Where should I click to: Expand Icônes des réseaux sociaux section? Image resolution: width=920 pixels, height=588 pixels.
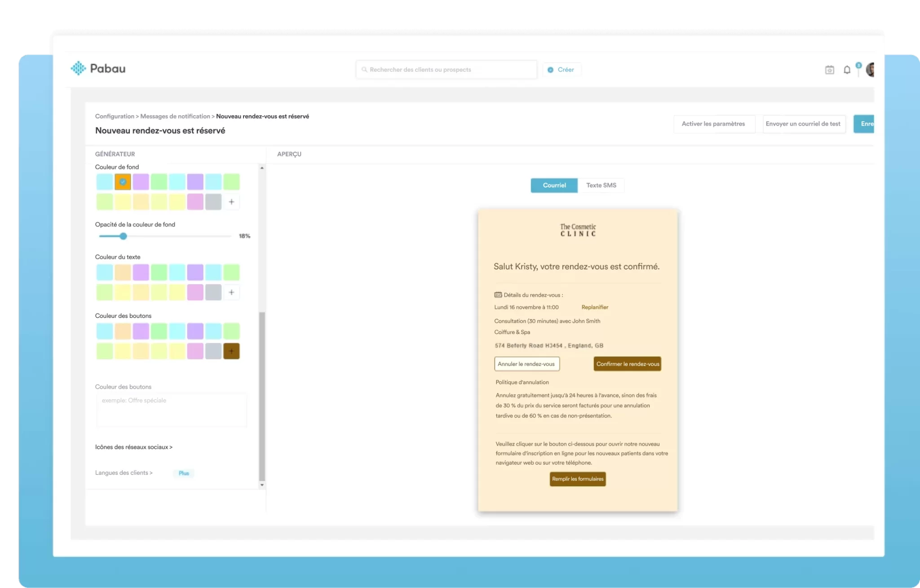(133, 447)
